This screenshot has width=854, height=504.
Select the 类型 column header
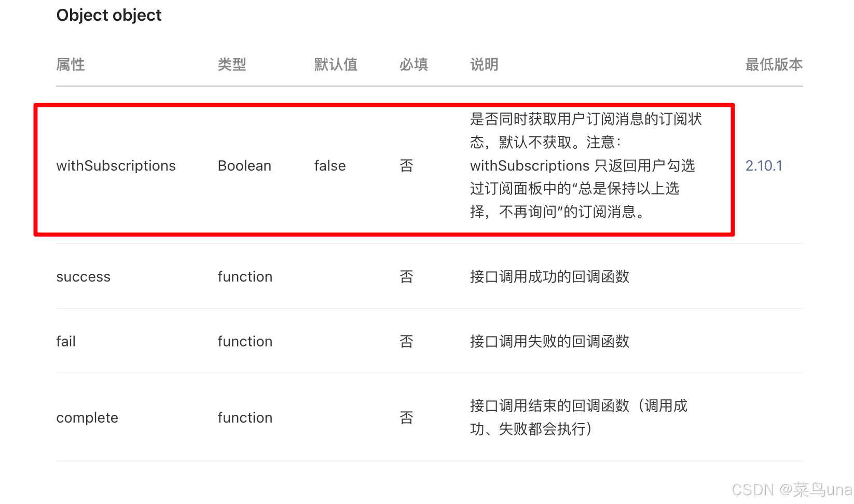pyautogui.click(x=232, y=64)
